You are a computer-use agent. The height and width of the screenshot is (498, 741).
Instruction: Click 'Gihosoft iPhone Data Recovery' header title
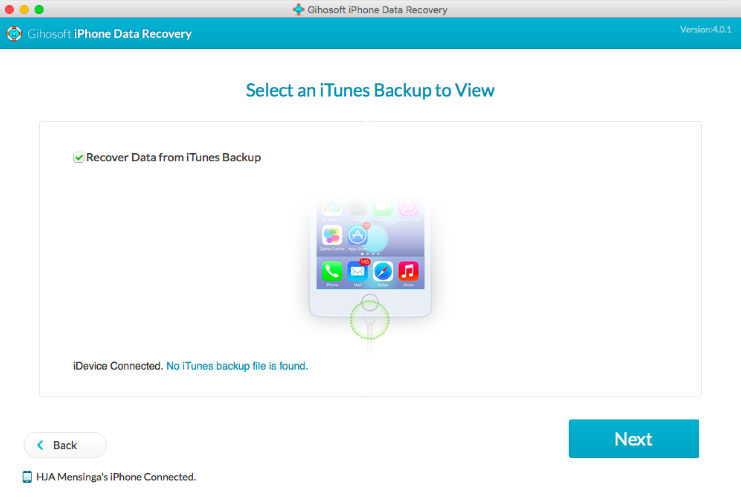pyautogui.click(x=110, y=34)
